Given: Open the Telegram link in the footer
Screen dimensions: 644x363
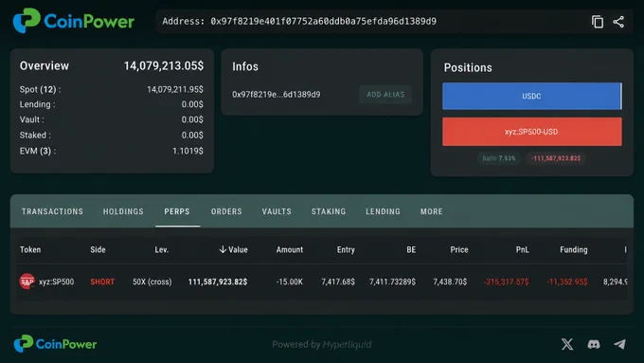Looking at the screenshot, I should (x=619, y=344).
